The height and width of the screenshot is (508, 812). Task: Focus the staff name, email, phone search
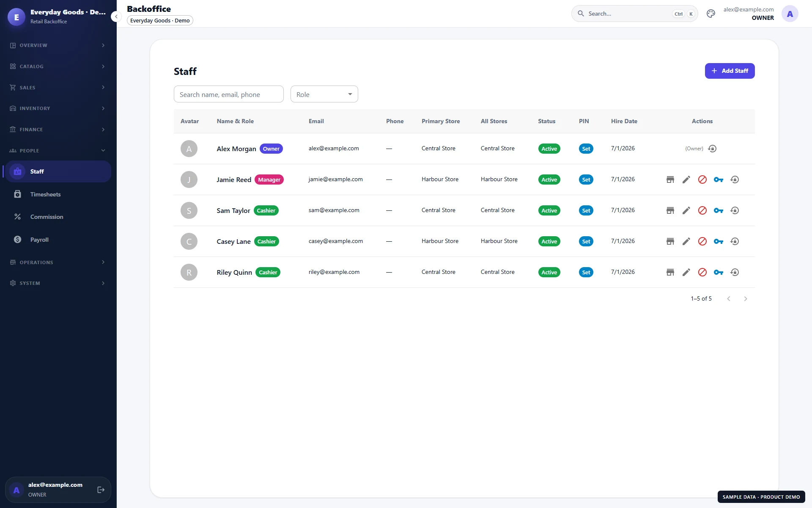coord(229,94)
